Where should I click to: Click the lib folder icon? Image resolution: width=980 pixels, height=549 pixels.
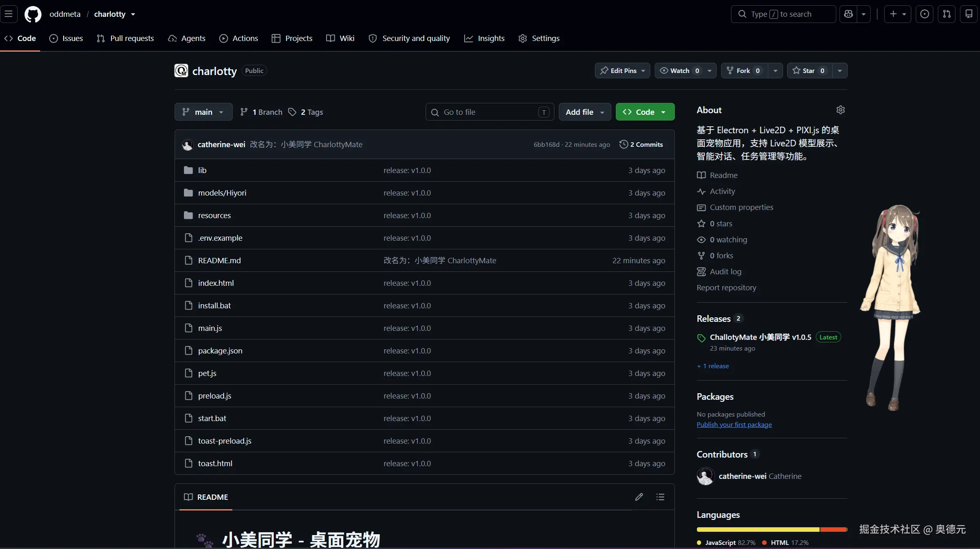tap(188, 170)
